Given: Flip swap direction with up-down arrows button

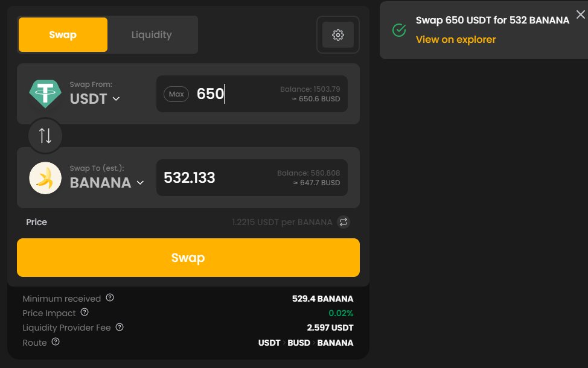Looking at the screenshot, I should tap(45, 136).
